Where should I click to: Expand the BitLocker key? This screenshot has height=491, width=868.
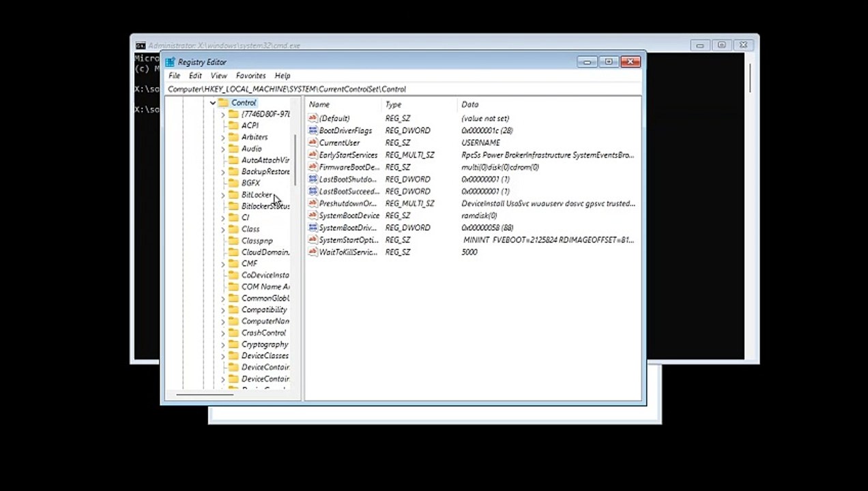pyautogui.click(x=222, y=194)
